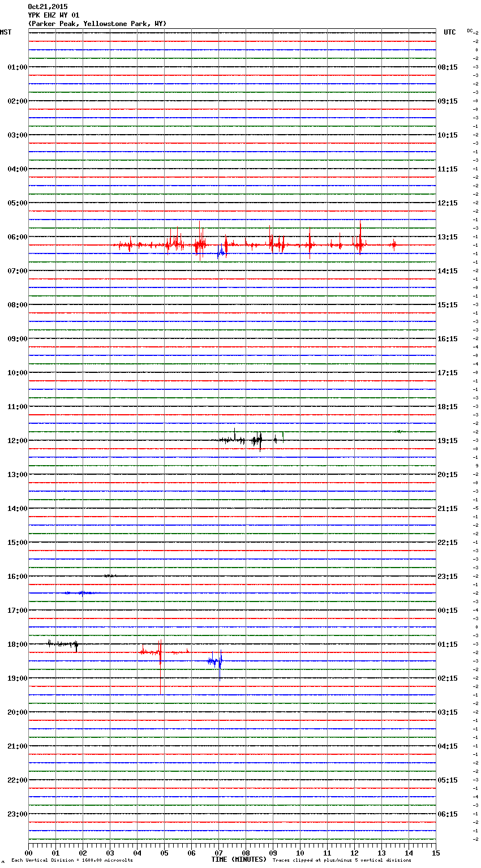481x868 pixels.
Task: Click the UTC column header
Action: [450, 32]
